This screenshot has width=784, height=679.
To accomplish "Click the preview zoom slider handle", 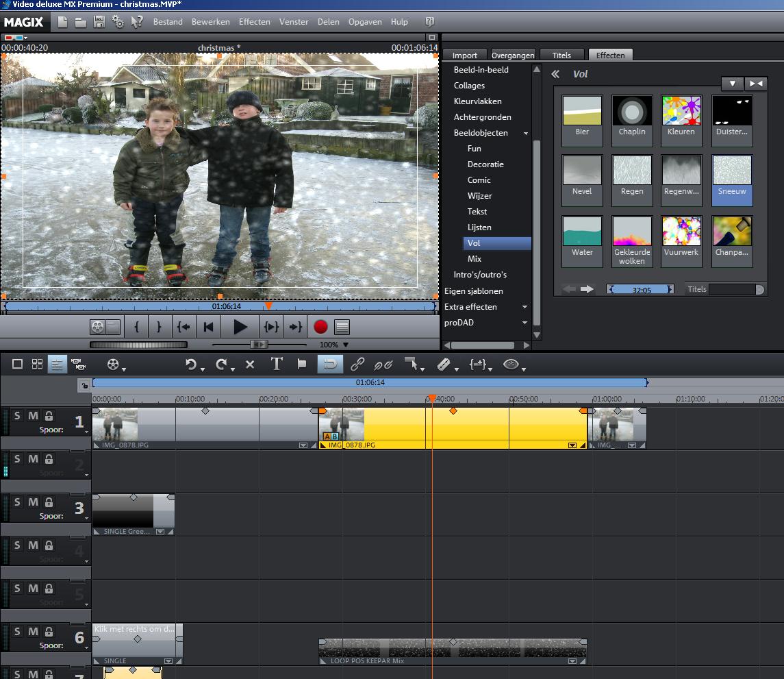I will click(259, 345).
